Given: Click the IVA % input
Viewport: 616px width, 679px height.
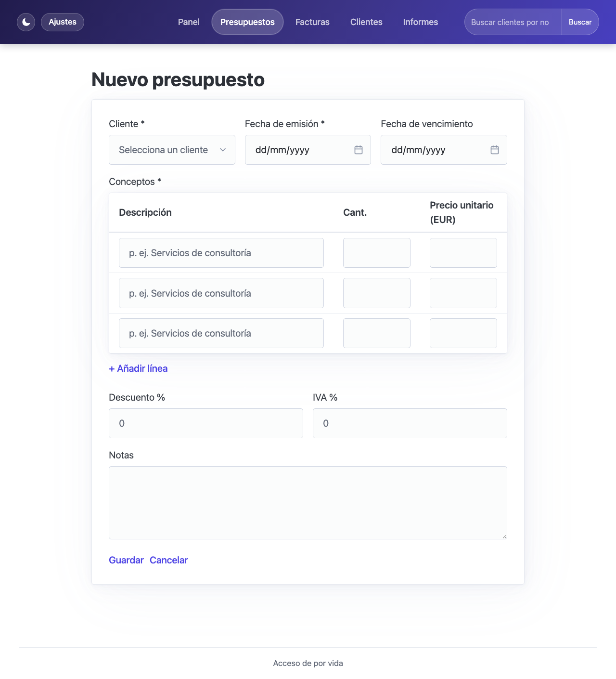Looking at the screenshot, I should [x=410, y=423].
